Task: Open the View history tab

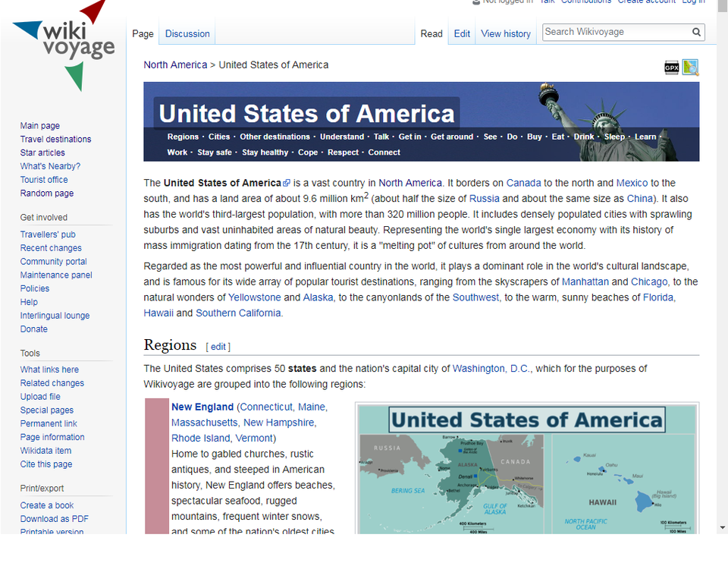Action: (505, 33)
